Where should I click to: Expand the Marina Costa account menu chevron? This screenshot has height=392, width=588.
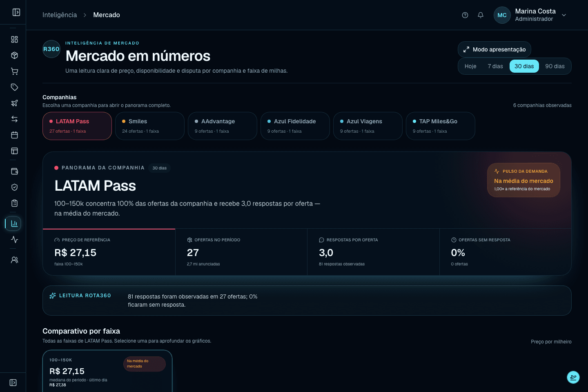564,15
